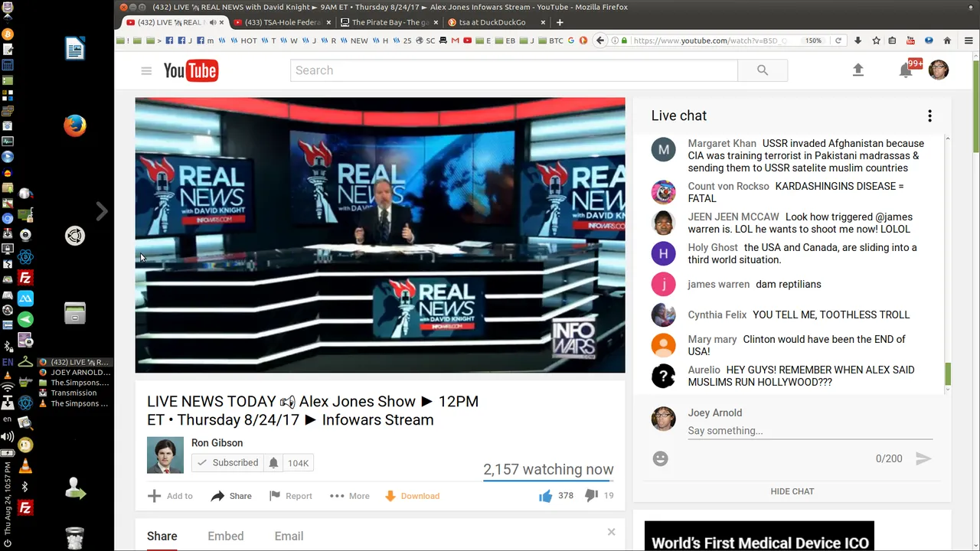Screen dimensions: 980x551
Task: Open Ron Gibson channel avatar thumbnail
Action: [165, 455]
